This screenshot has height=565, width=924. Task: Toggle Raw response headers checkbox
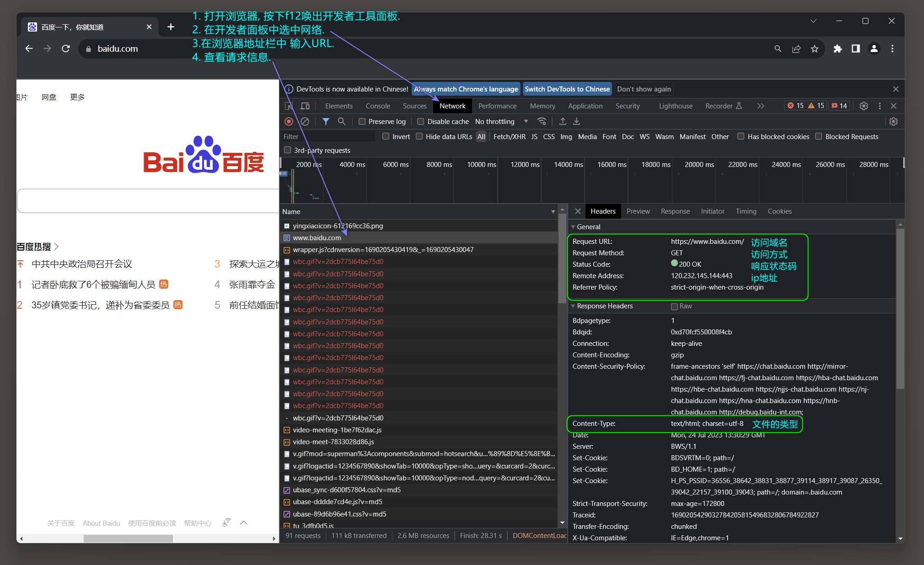click(674, 307)
